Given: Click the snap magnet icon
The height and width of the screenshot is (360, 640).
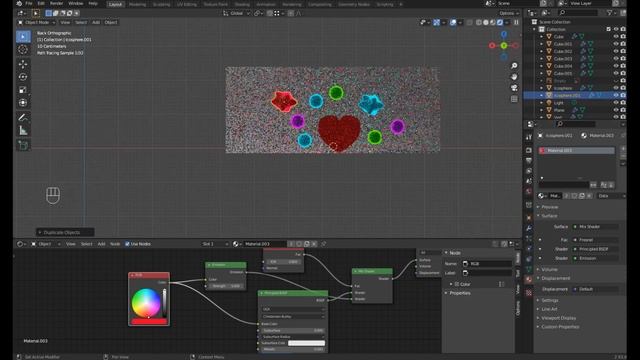Looking at the screenshot, I should point(270,13).
